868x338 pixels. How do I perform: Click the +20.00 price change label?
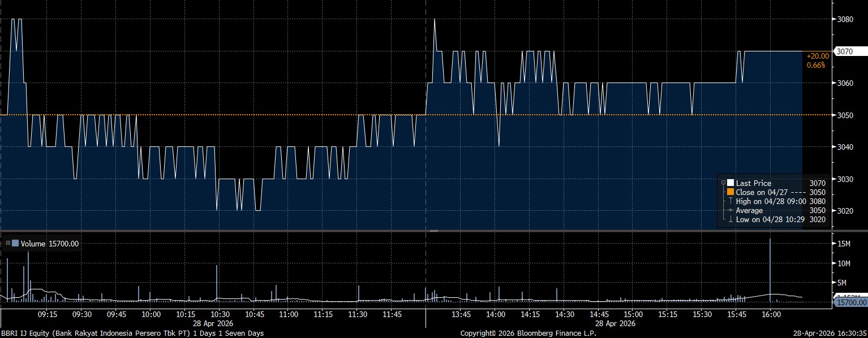[818, 56]
